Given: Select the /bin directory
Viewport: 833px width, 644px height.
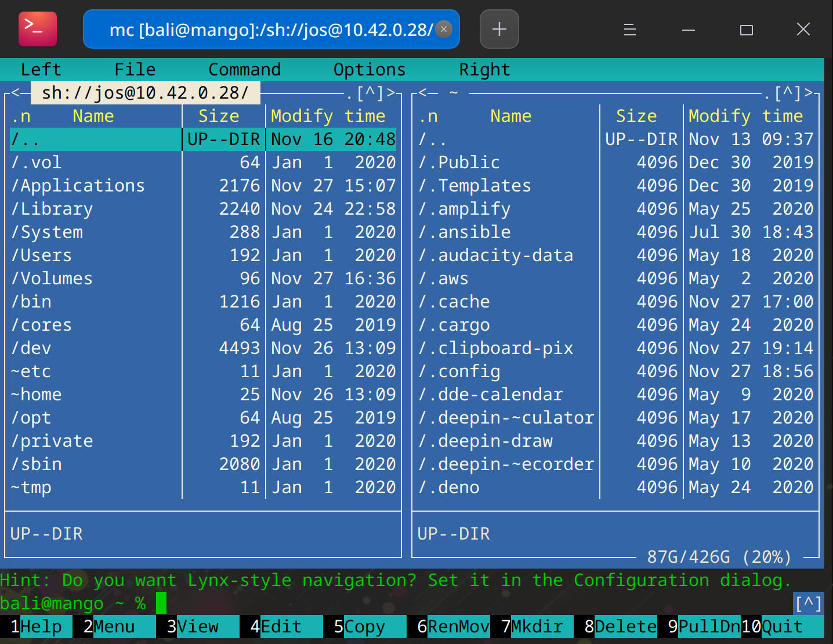Looking at the screenshot, I should coord(203,302).
